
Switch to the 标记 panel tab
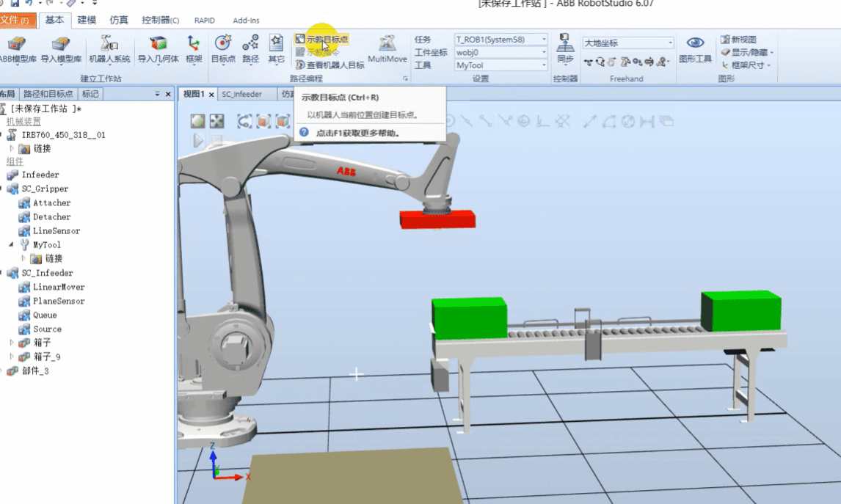90,94
